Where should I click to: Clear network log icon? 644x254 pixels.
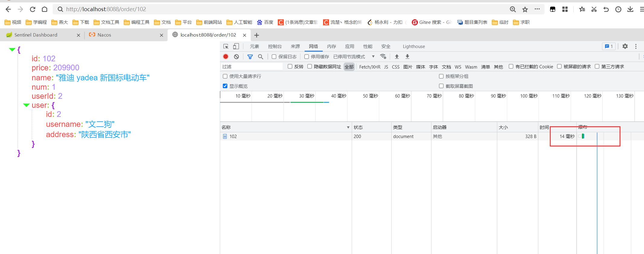pyautogui.click(x=236, y=56)
